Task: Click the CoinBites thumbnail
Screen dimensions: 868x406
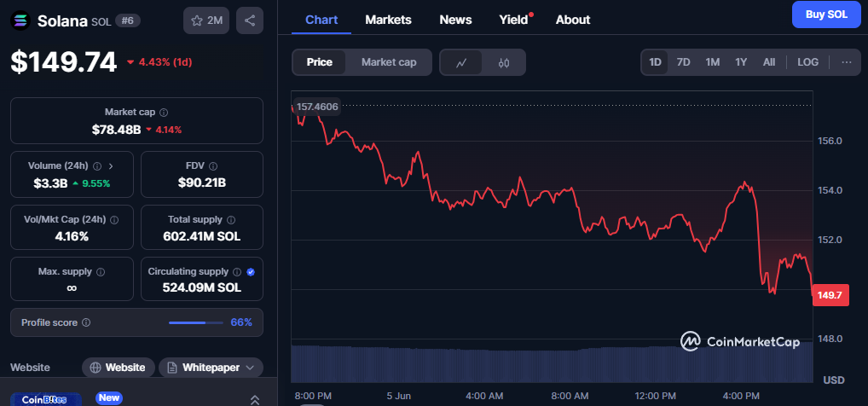Action: coord(46,399)
